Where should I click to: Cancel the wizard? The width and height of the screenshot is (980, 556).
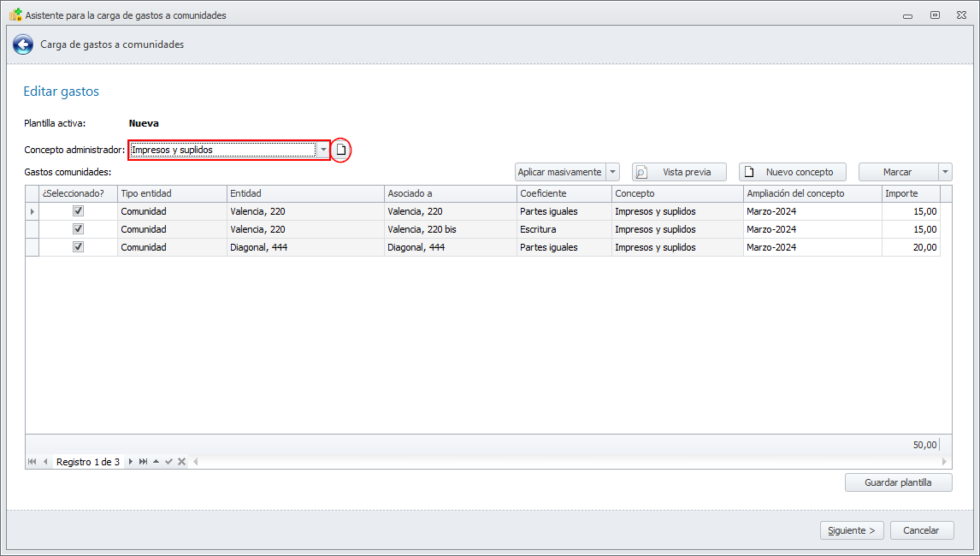click(x=921, y=530)
